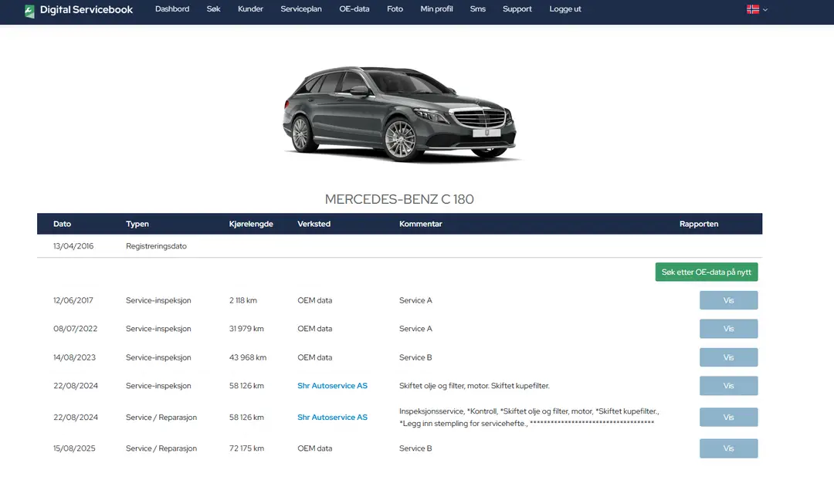The height and width of the screenshot is (504, 834).
Task: Click OEM data in the 15/08/2025 row
Action: [x=314, y=448]
